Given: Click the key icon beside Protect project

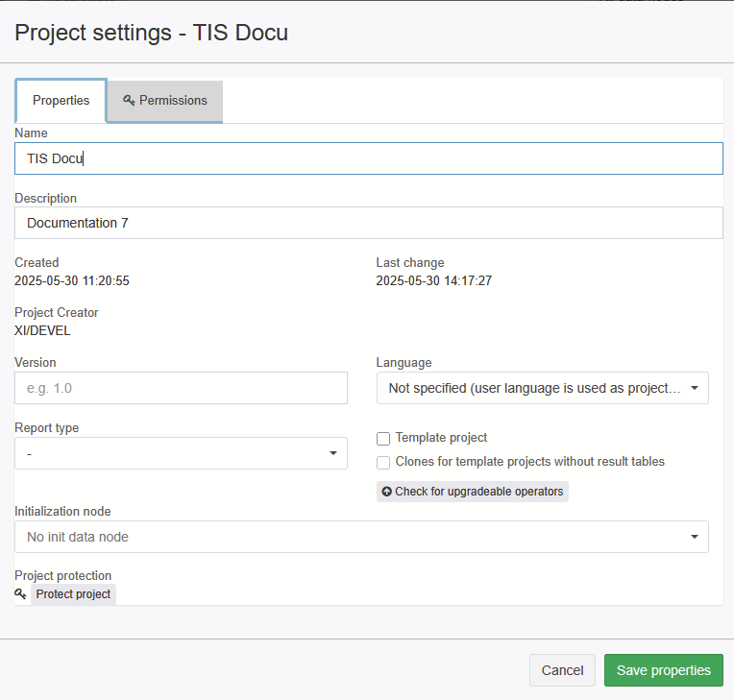Looking at the screenshot, I should pos(20,593).
